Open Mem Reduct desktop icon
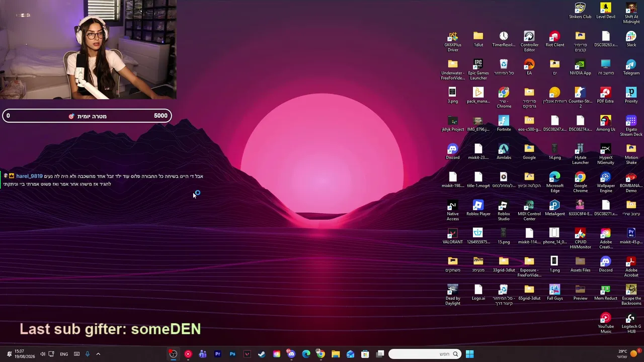Viewport: 644px width, 362px height. 605,292
